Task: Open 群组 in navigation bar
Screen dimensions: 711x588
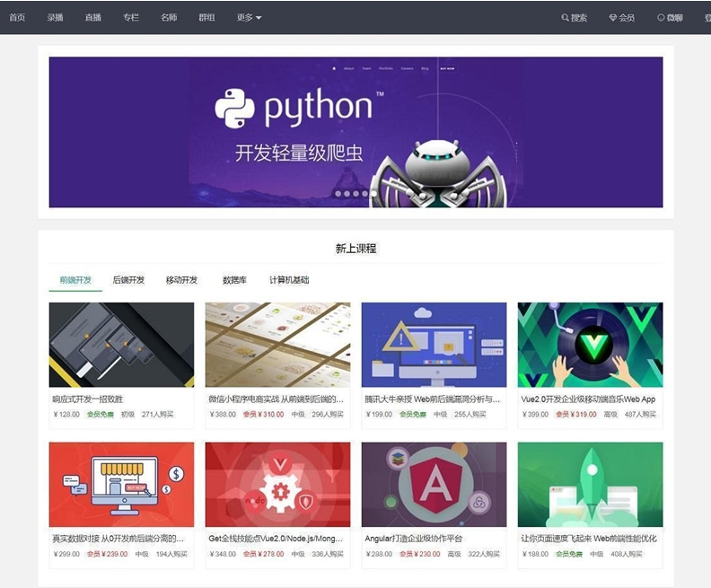Action: [x=206, y=18]
